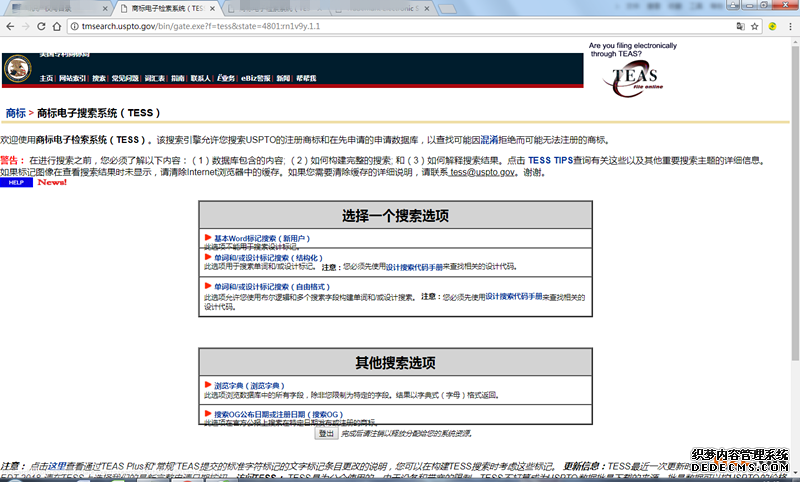Open the TESS TIPS link
This screenshot has height=482, width=800.
(550, 160)
